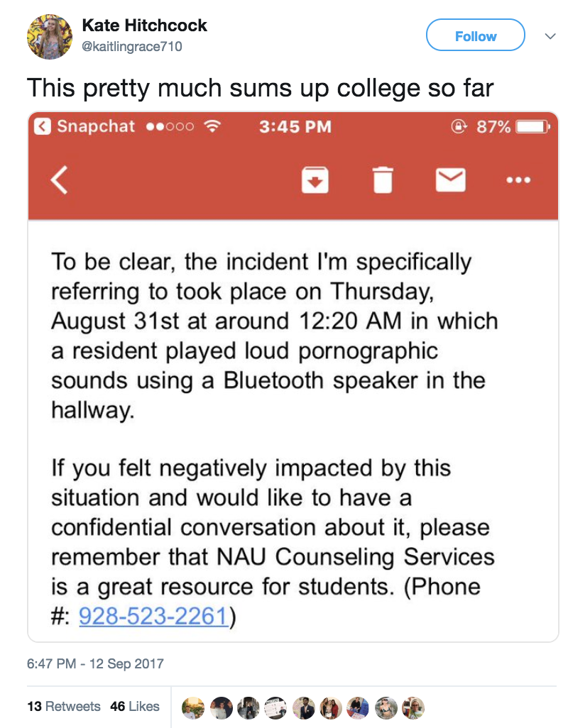Tap the phone number 928-523-2261 link
The width and height of the screenshot is (568, 728).
154,616
